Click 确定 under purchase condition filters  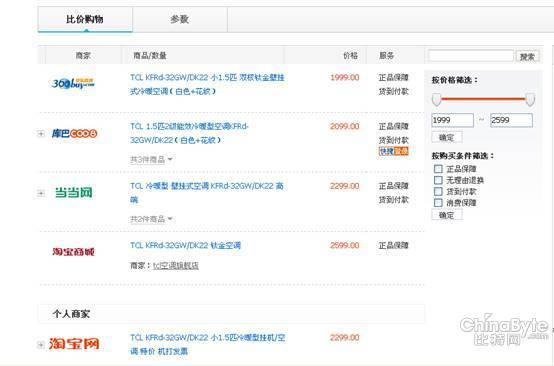(x=447, y=215)
